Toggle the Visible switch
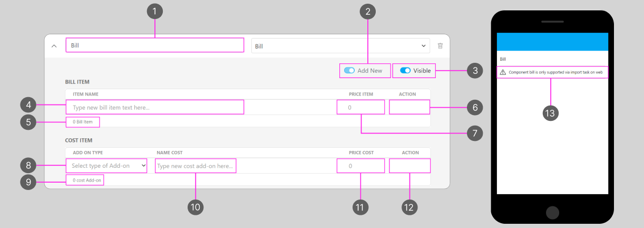This screenshot has height=228, width=644. (x=405, y=70)
